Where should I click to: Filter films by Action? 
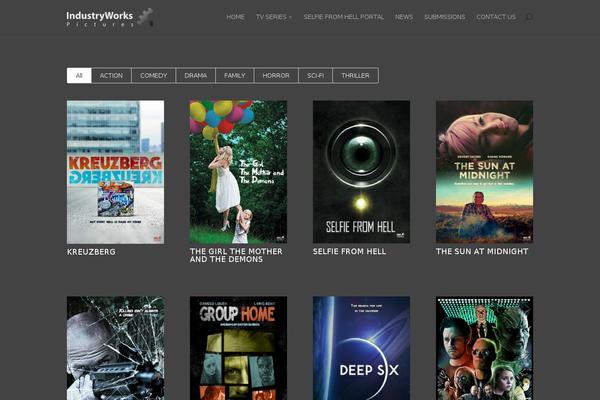[111, 75]
